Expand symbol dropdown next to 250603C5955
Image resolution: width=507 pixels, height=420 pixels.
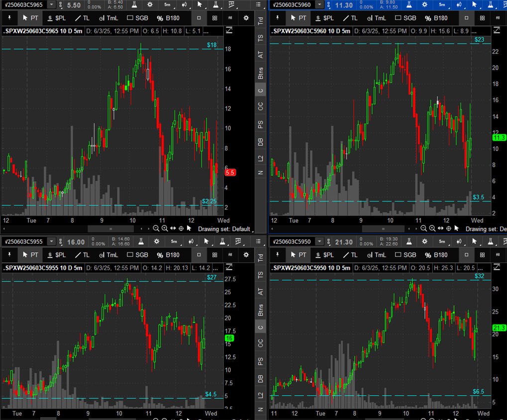tap(51, 241)
